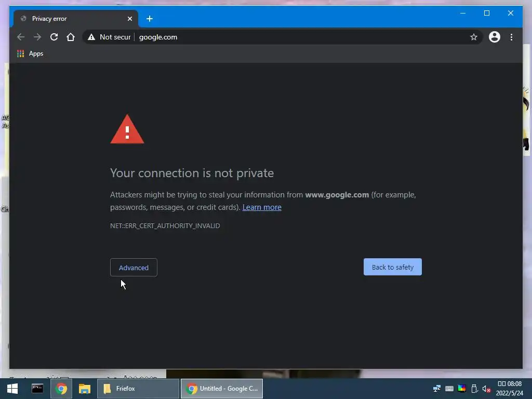Click the pinned Chrome taskbar icon
This screenshot has width=532, height=399.
[61, 389]
